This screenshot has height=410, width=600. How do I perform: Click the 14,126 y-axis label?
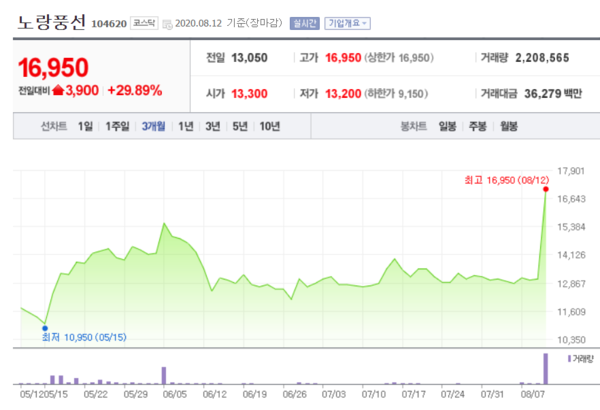[571, 255]
